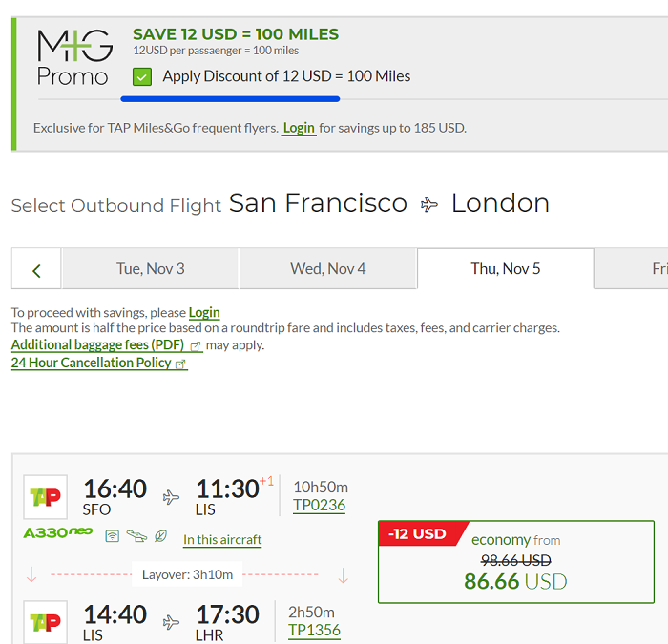668x644 pixels.
Task: Select the Thu, Nov 5 date tab
Action: (x=506, y=269)
